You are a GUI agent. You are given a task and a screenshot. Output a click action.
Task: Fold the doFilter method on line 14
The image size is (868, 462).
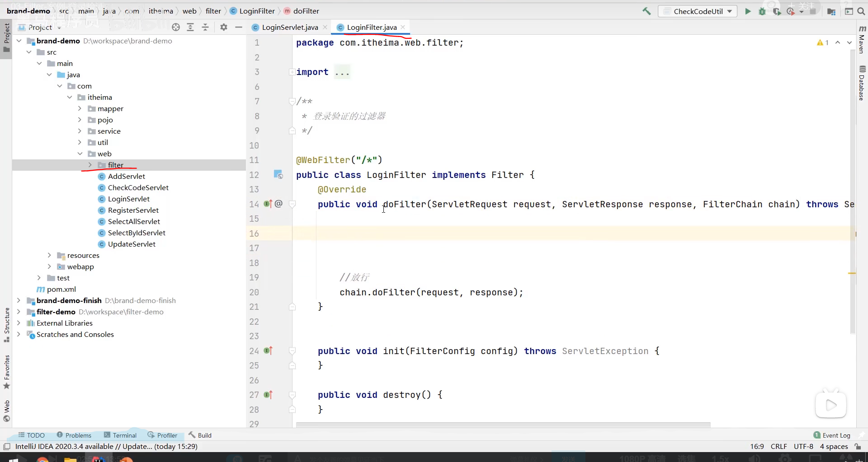click(x=292, y=204)
